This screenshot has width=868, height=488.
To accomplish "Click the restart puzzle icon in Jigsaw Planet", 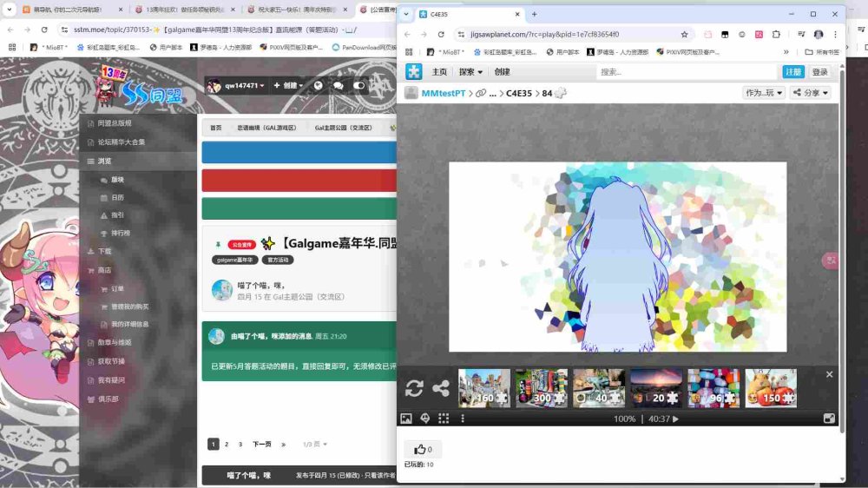I will (413, 388).
